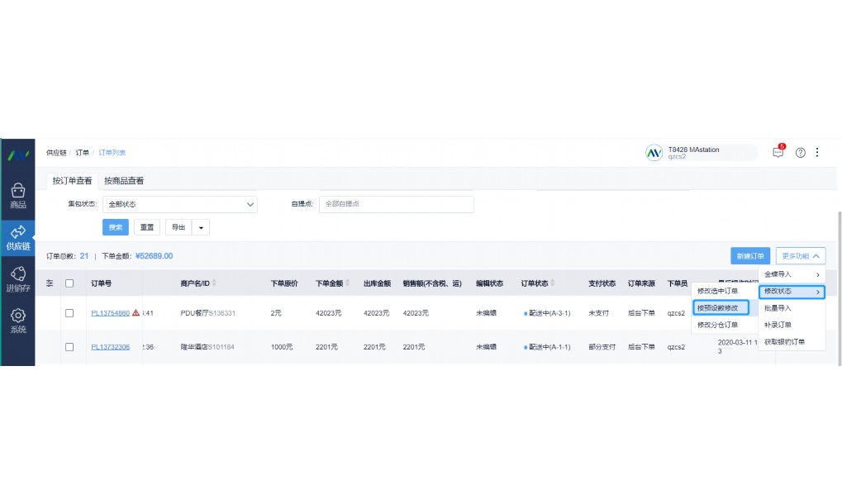Viewport: 842px width, 504px height.
Task: Click the blue 搜索 button
Action: pos(116,227)
